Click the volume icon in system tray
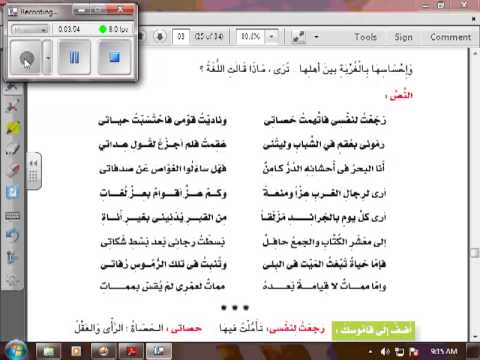The image size is (480, 360). point(385,351)
